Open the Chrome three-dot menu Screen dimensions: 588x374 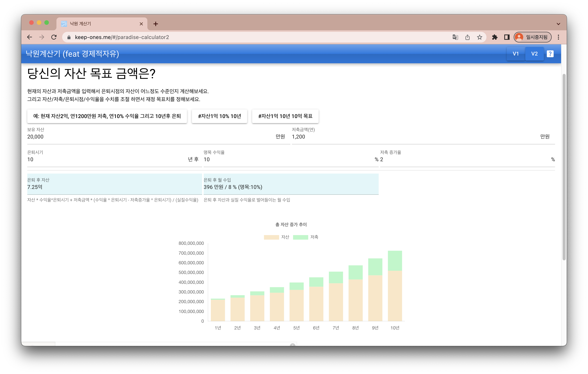pyautogui.click(x=558, y=37)
